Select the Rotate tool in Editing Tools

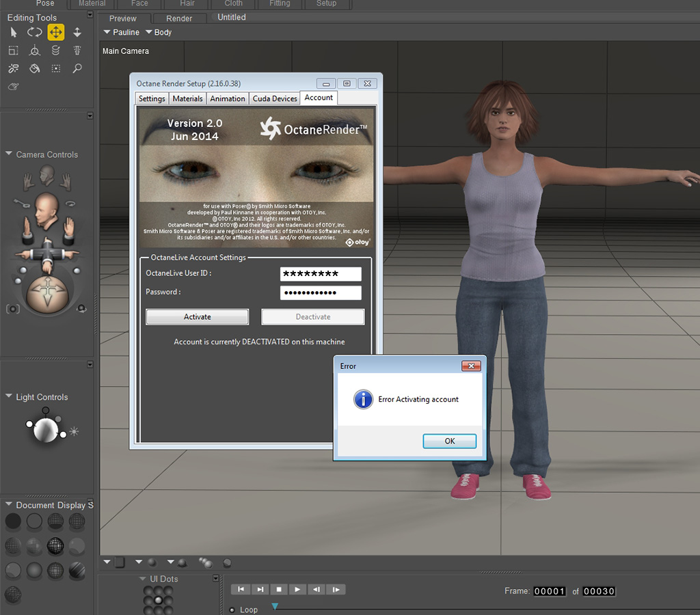pos(34,32)
